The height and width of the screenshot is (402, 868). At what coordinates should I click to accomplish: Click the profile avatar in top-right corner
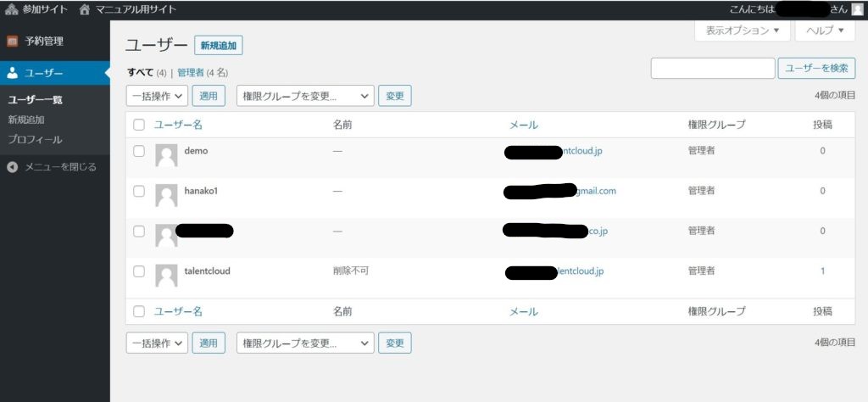857,9
